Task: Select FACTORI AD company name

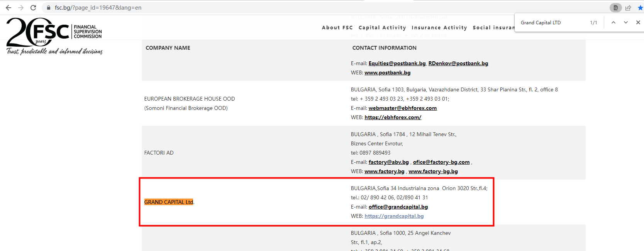Action: click(x=159, y=153)
